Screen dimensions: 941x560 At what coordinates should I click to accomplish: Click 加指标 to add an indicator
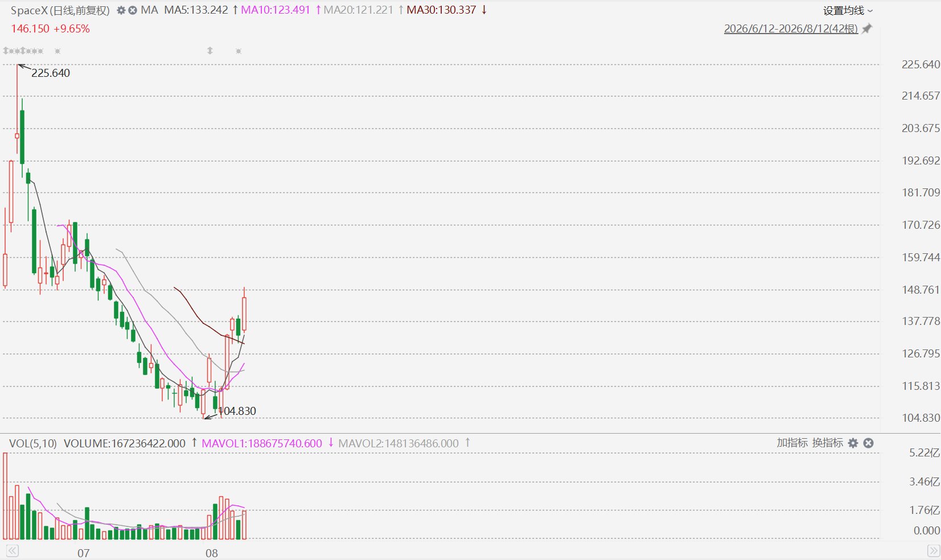click(x=792, y=443)
